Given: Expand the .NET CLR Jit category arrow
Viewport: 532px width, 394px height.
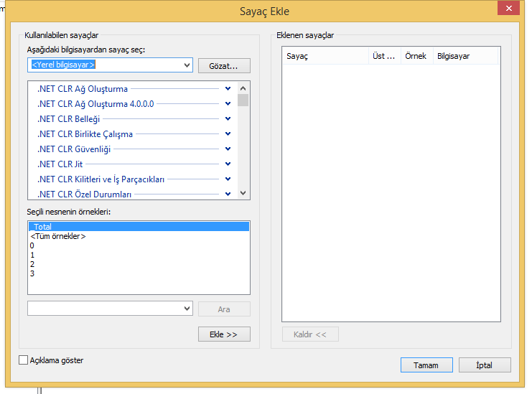Looking at the screenshot, I should pos(228,164).
